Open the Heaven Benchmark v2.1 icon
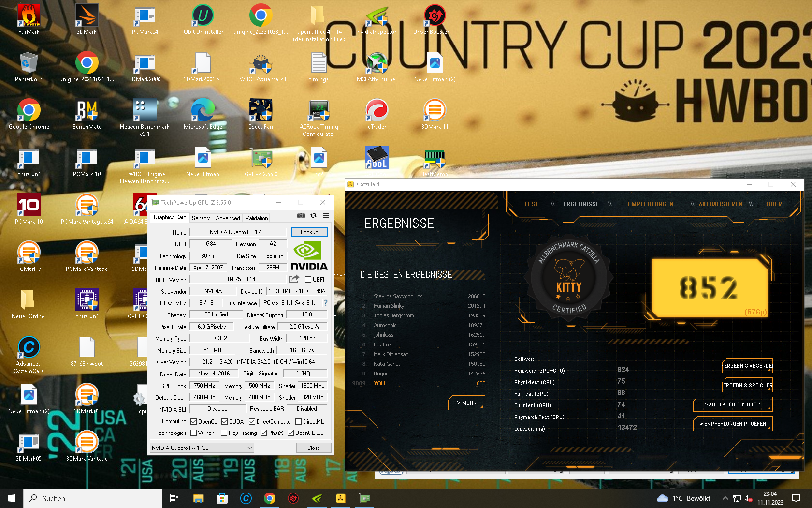Image resolution: width=812 pixels, height=508 pixels. 145,118
